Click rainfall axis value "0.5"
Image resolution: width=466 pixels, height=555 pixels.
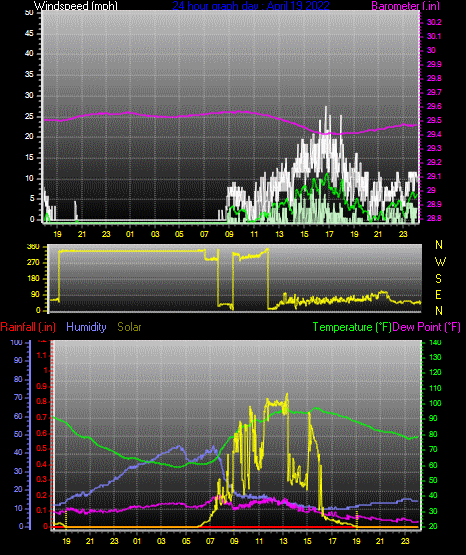42,448
